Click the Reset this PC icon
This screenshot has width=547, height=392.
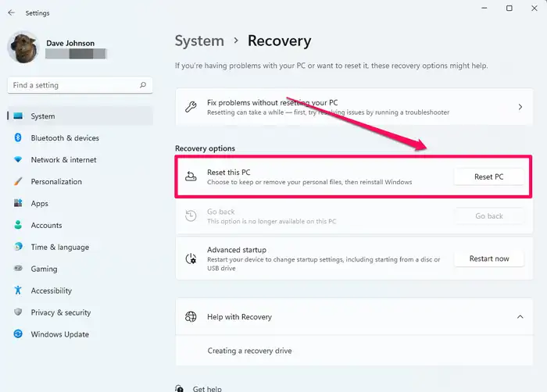click(x=191, y=176)
